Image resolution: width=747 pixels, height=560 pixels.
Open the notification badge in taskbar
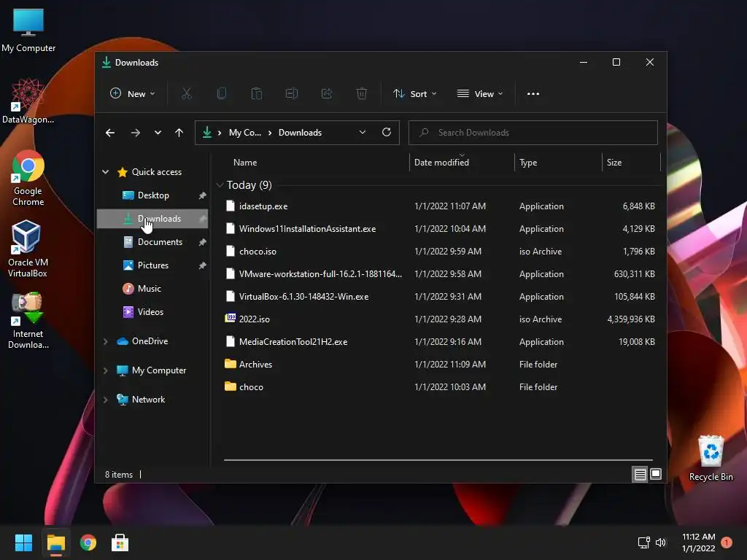[x=727, y=542]
